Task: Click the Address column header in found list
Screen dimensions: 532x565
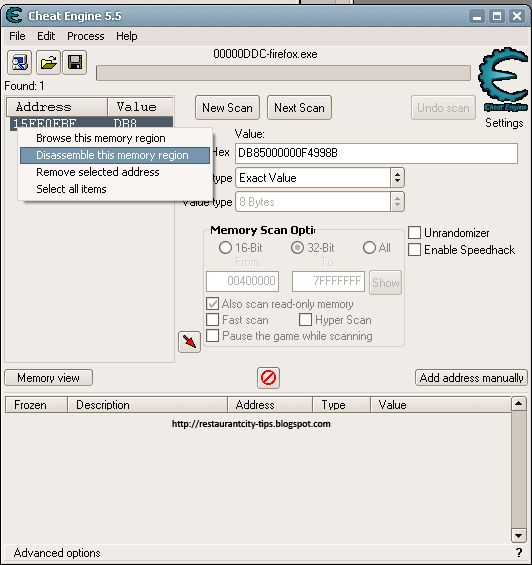Action: tap(57, 107)
